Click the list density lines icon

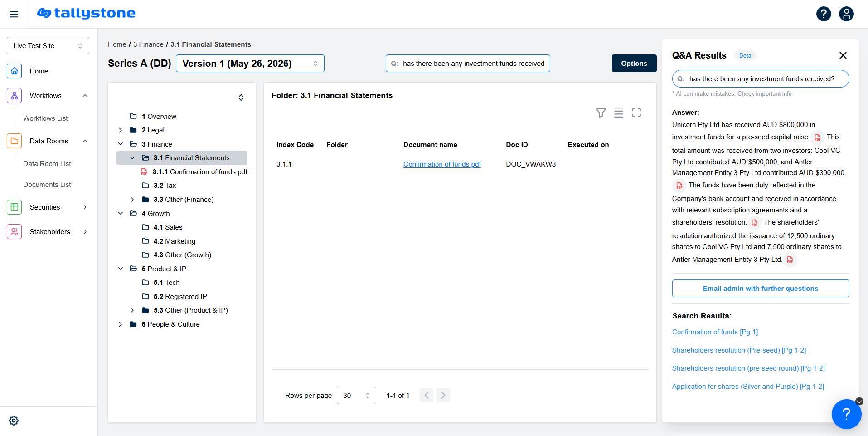click(x=619, y=113)
